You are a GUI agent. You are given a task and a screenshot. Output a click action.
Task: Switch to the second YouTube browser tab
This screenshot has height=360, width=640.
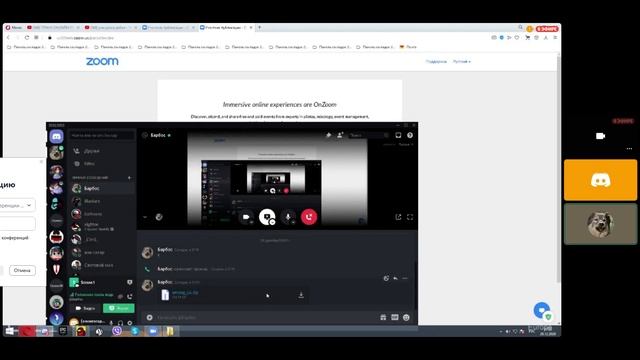coord(110,27)
